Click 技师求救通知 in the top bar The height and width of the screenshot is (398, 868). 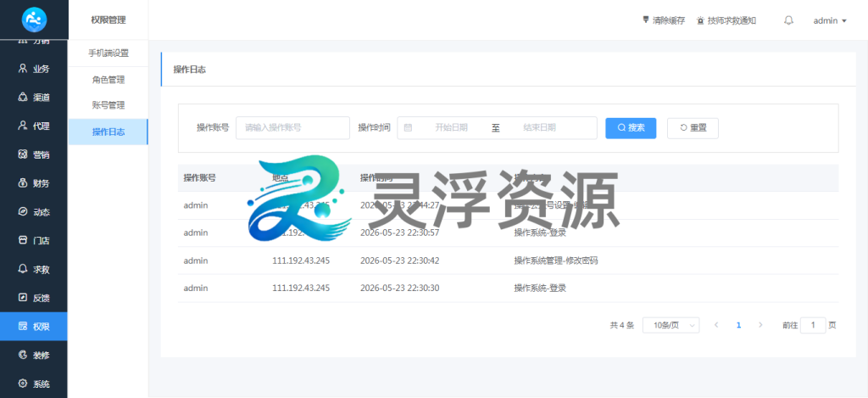pyautogui.click(x=726, y=20)
